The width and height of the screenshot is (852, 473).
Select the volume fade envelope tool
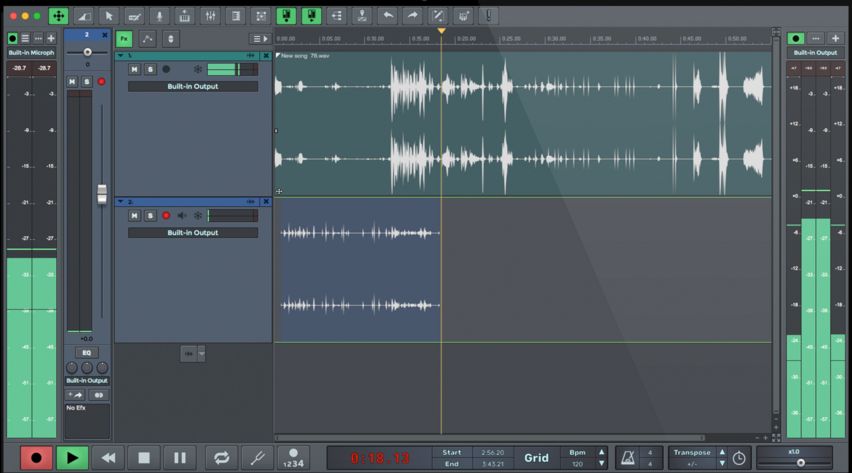click(x=83, y=16)
